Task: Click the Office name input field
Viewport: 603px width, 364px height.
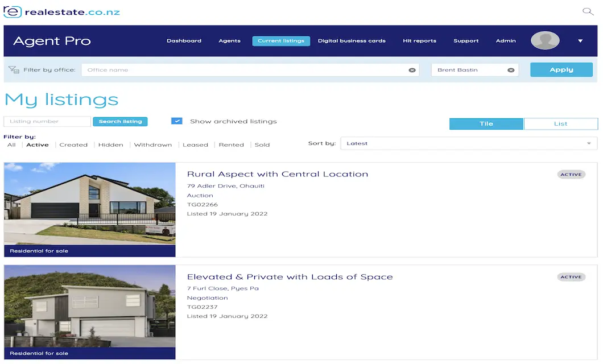Action: [x=250, y=70]
